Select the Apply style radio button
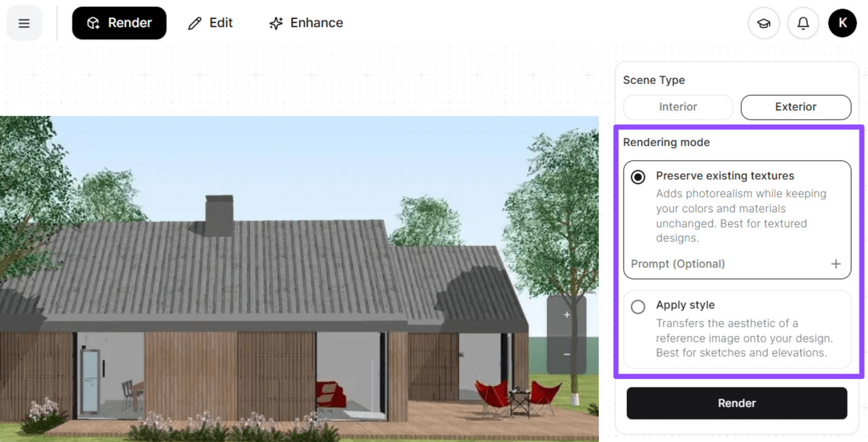The height and width of the screenshot is (442, 868). point(638,307)
